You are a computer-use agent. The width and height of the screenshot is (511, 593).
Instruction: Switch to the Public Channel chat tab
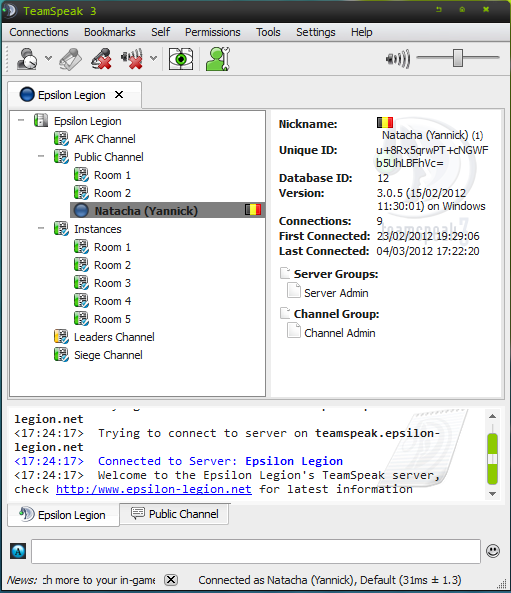pos(174,514)
